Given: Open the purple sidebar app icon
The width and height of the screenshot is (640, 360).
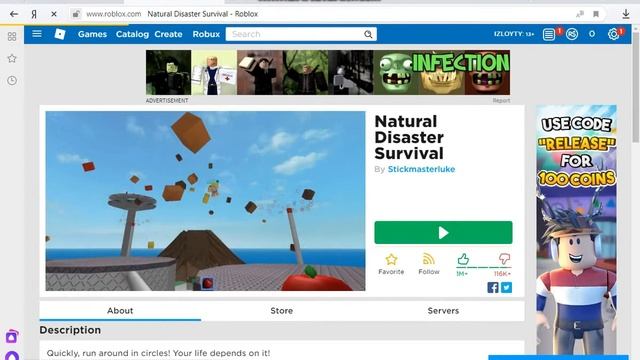Looking at the screenshot, I should point(12,336).
